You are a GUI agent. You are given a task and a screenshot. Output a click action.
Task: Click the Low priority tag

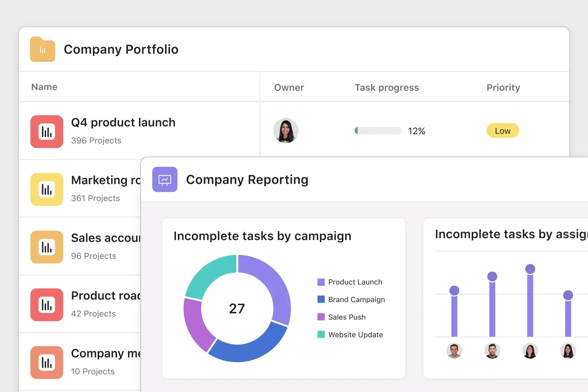[x=503, y=131]
